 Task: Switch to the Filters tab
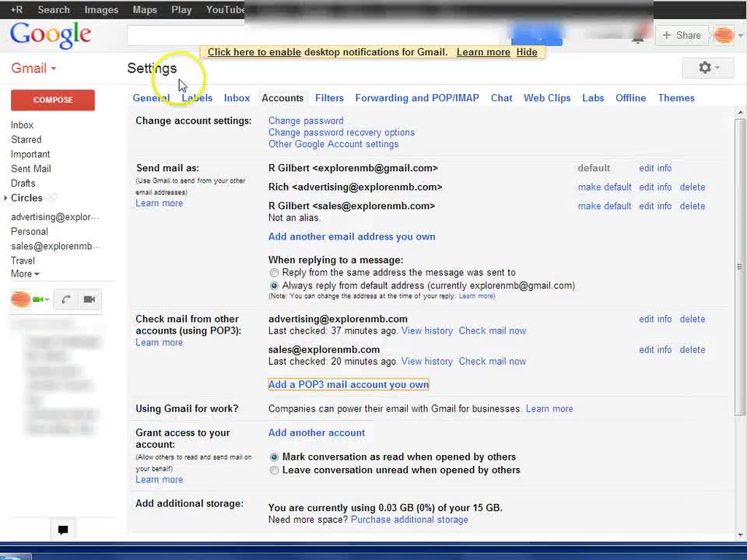click(329, 98)
